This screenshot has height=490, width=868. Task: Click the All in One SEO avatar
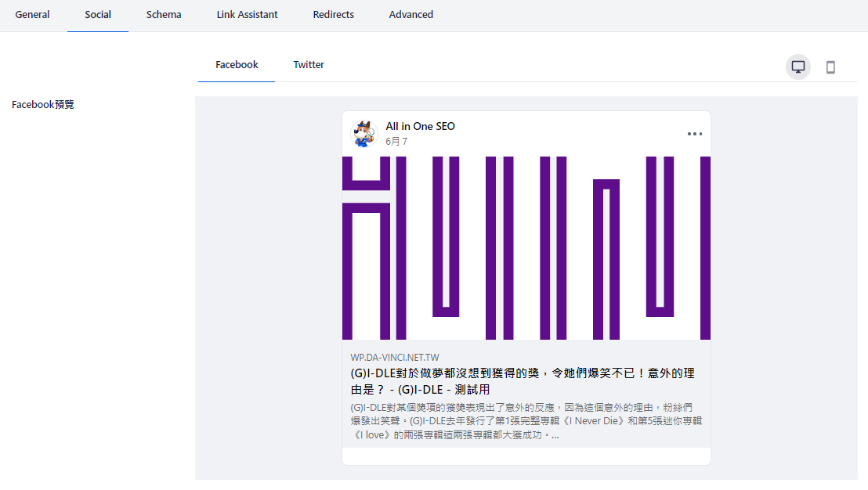click(363, 134)
